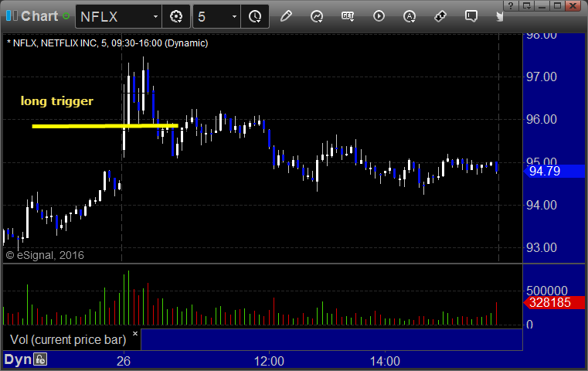
Task: Click the pop-out window icon
Action: pyautogui.click(x=526, y=5)
